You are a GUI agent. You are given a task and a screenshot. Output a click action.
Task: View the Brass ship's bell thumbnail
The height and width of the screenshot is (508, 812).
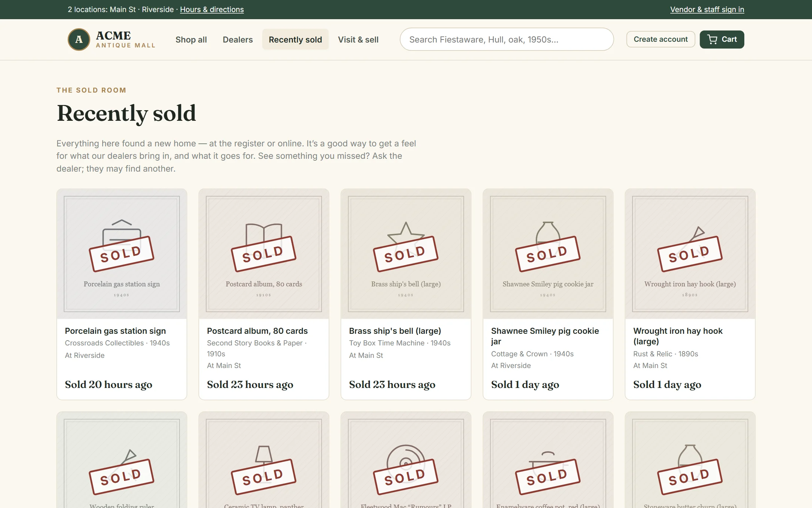[x=406, y=254]
